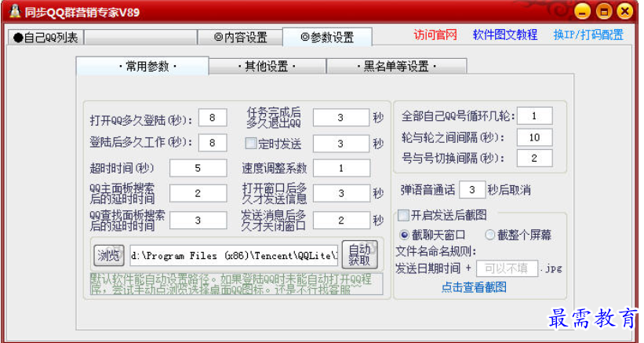Viewport: 644px width, 343px height.
Task: Open the 自己QQ列表 tab
Action: pyautogui.click(x=46, y=38)
